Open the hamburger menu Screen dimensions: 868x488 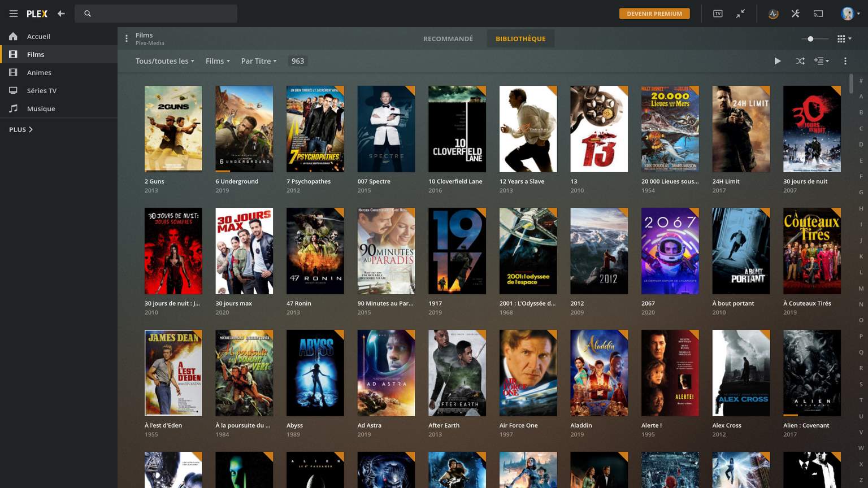(x=14, y=14)
